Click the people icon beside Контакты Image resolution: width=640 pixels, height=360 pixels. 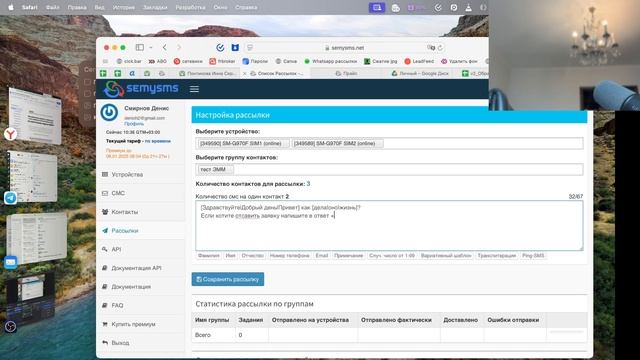(x=105, y=212)
